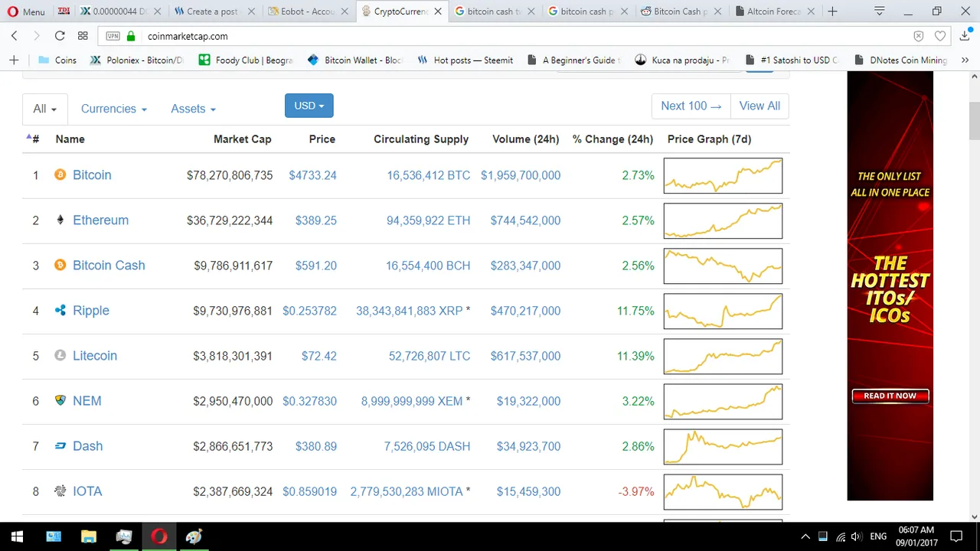The width and height of the screenshot is (980, 551).
Task: Click the Litecoin coin icon
Action: (60, 356)
